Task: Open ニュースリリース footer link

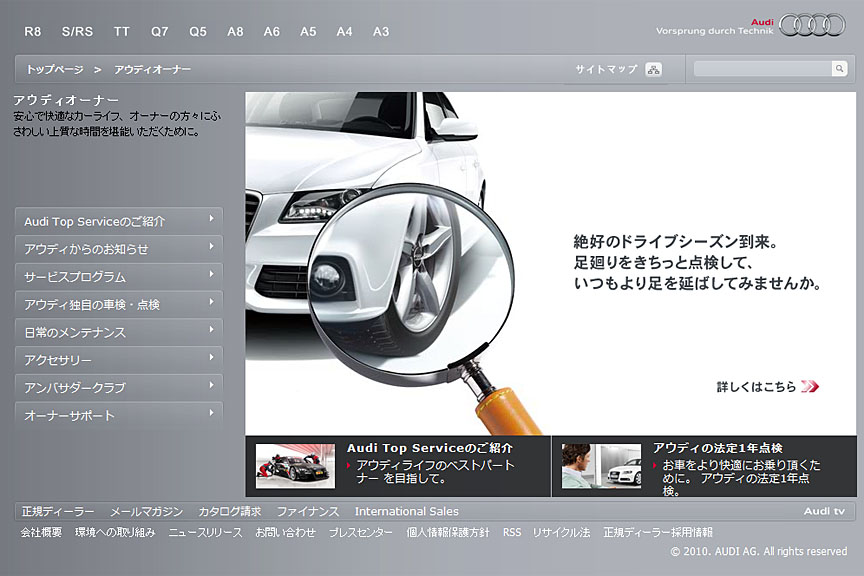Action: coord(206,532)
